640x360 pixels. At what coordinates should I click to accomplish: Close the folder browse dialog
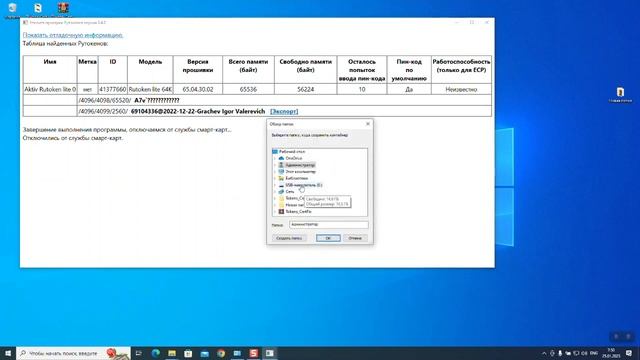click(368, 124)
